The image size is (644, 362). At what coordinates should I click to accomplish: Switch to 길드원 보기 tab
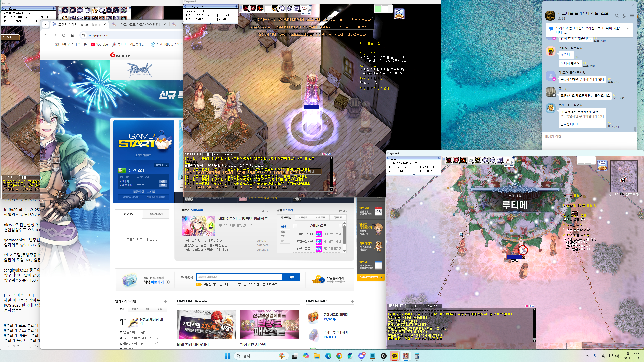point(156,214)
